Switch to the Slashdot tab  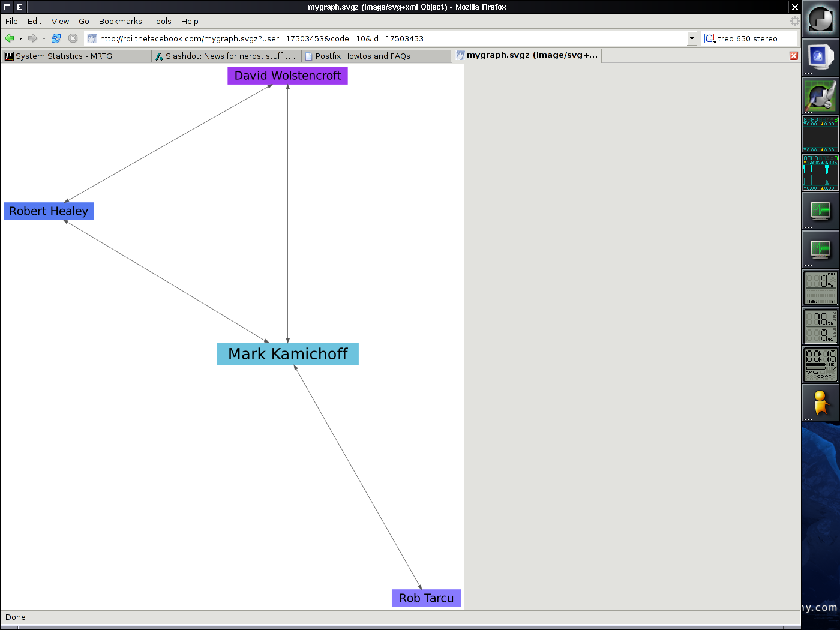[x=226, y=56]
